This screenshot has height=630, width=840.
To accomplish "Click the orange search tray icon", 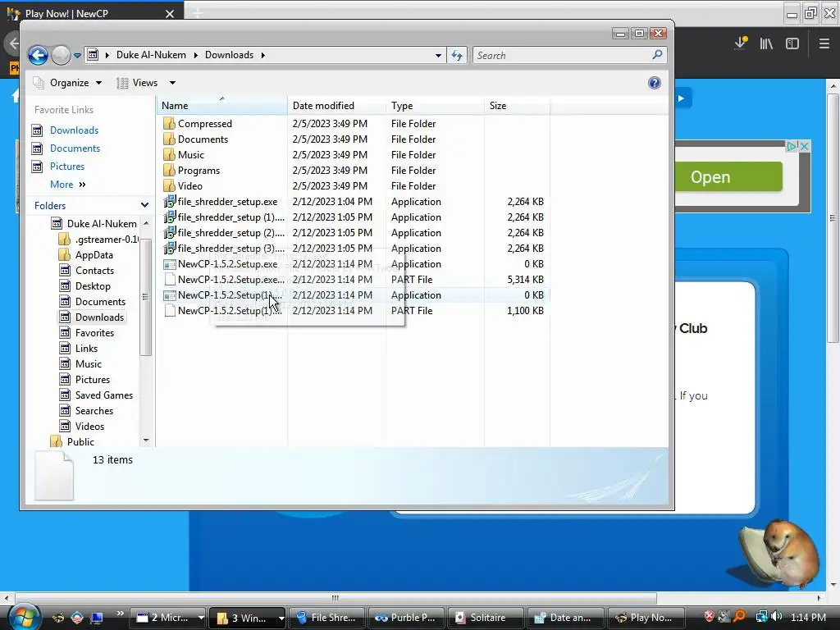I will click(x=739, y=617).
